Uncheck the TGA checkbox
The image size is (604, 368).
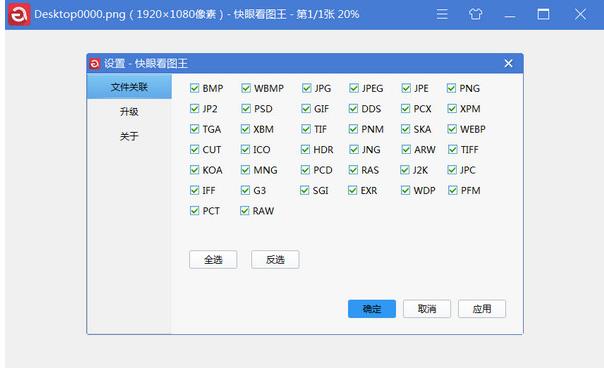195,129
